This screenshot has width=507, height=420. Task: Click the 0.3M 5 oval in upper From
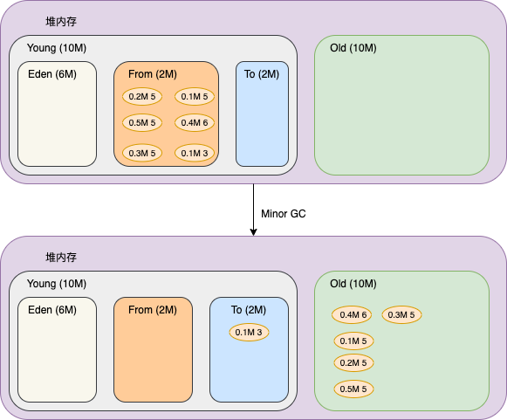click(142, 153)
